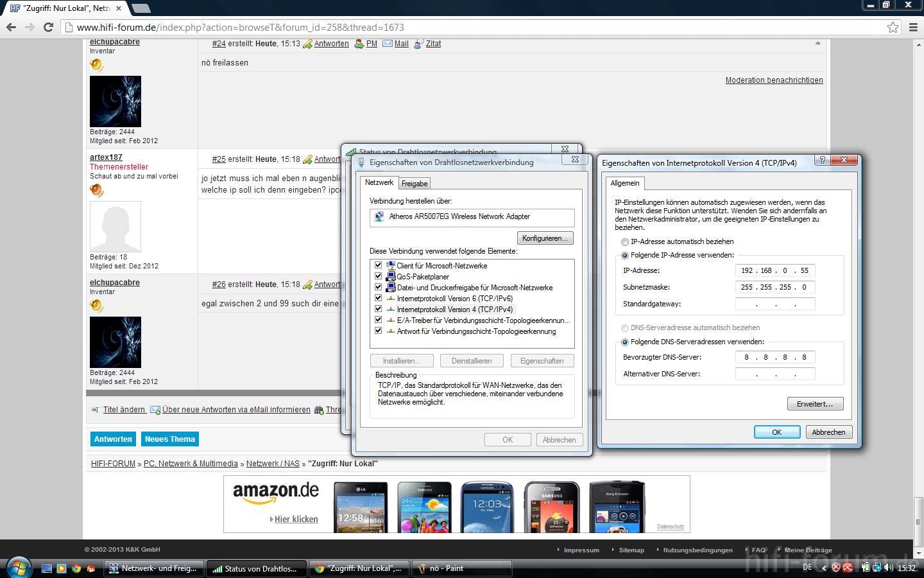Click the browser back arrow

[x=11, y=27]
